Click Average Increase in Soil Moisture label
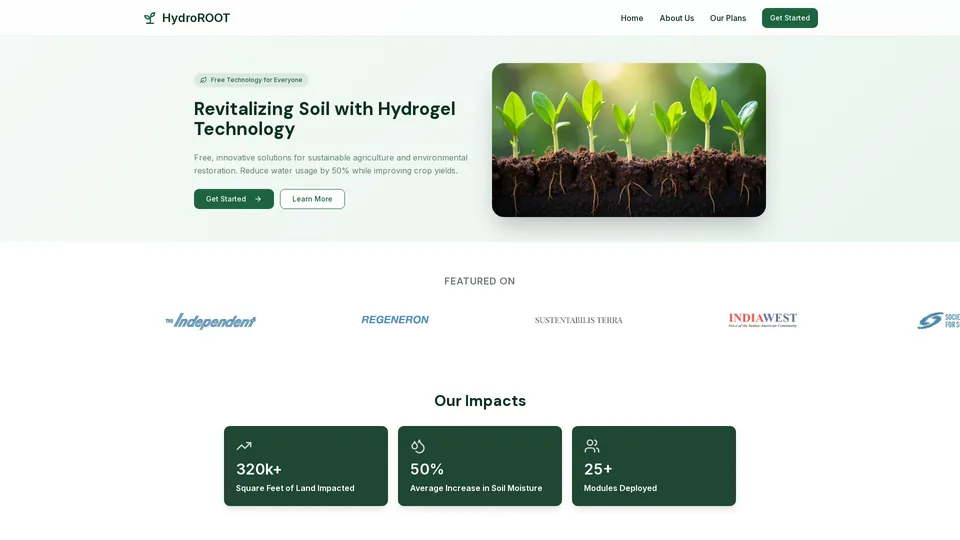The image size is (960, 540). click(x=476, y=488)
